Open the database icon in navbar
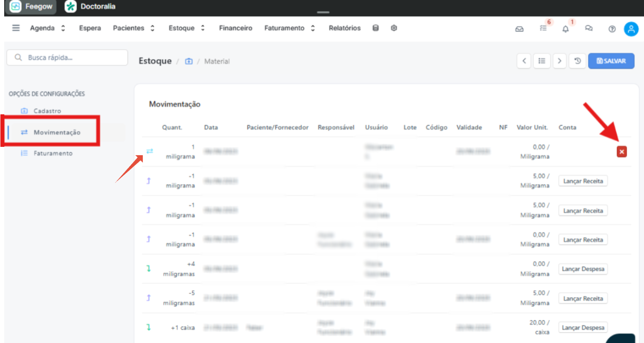 [x=375, y=28]
